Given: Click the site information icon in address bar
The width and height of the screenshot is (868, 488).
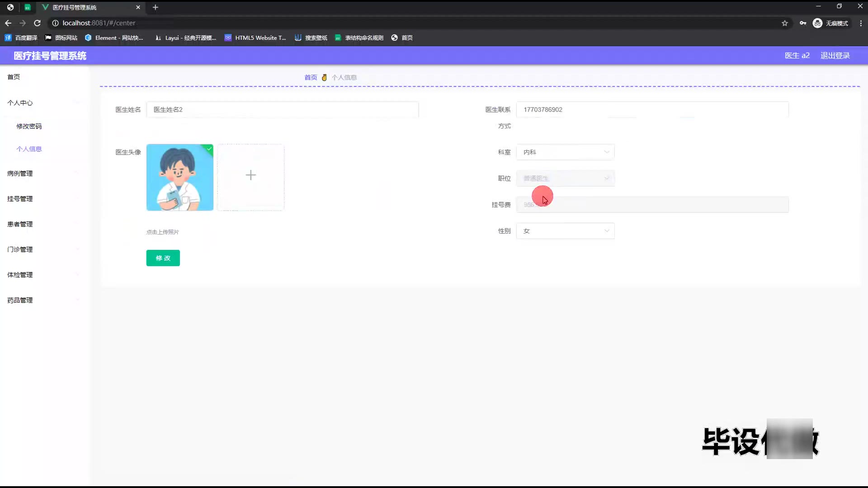Looking at the screenshot, I should [x=55, y=23].
